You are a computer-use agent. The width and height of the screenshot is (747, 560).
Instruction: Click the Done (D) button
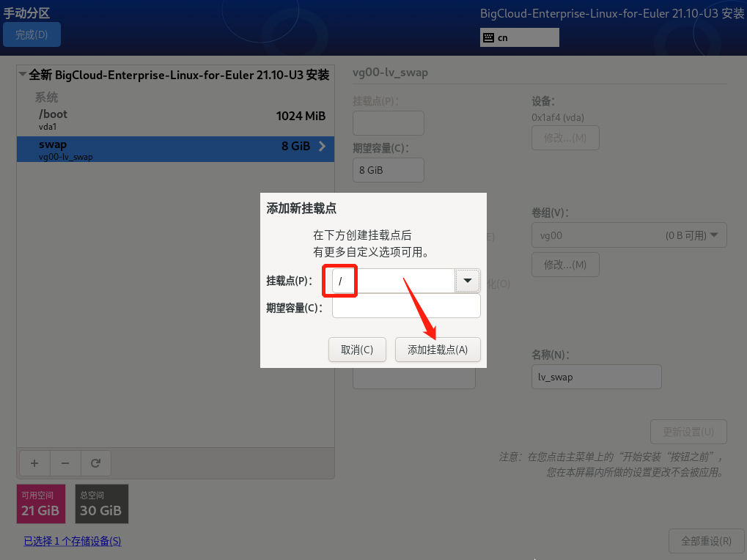pyautogui.click(x=32, y=34)
